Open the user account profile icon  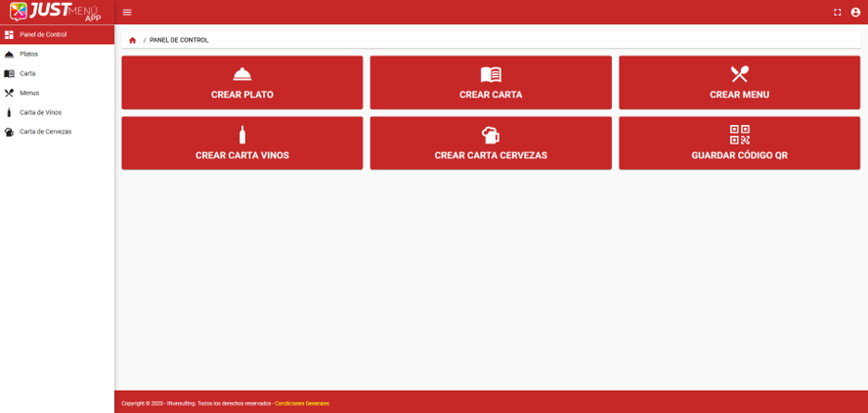855,13
